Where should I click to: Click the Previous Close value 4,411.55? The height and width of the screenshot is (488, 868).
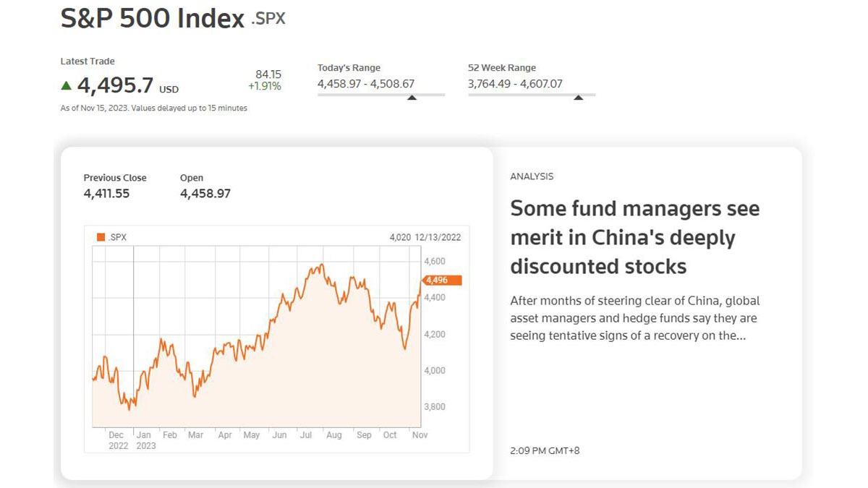point(106,194)
